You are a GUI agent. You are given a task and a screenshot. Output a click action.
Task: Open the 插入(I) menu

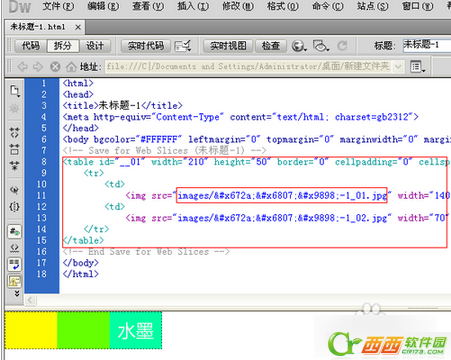[x=193, y=6]
